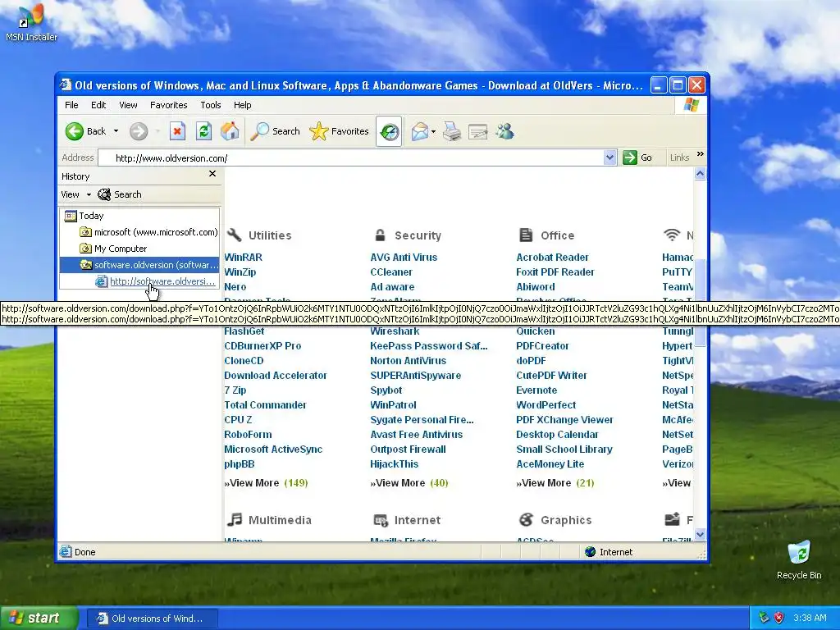The height and width of the screenshot is (630, 840).
Task: Open the View menu
Action: pyautogui.click(x=128, y=105)
